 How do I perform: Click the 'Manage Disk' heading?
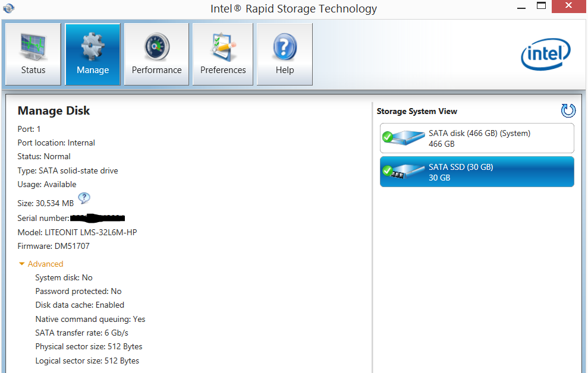click(x=54, y=111)
